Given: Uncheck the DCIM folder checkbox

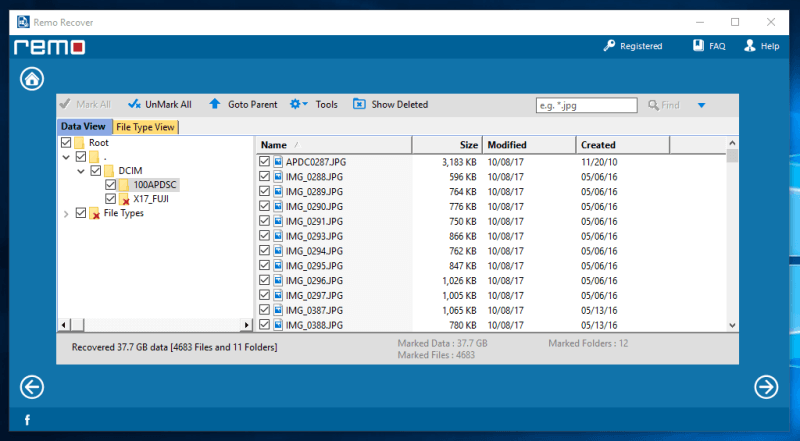Looking at the screenshot, I should click(95, 170).
